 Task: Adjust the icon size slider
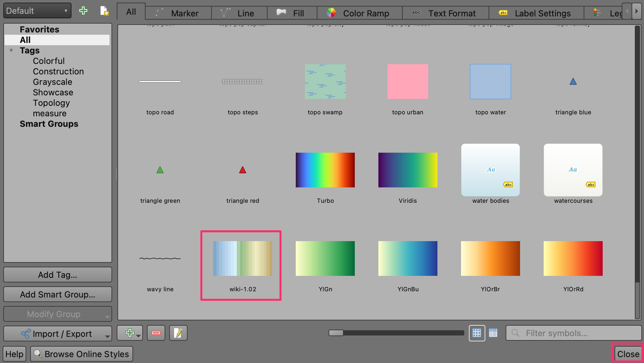point(336,333)
